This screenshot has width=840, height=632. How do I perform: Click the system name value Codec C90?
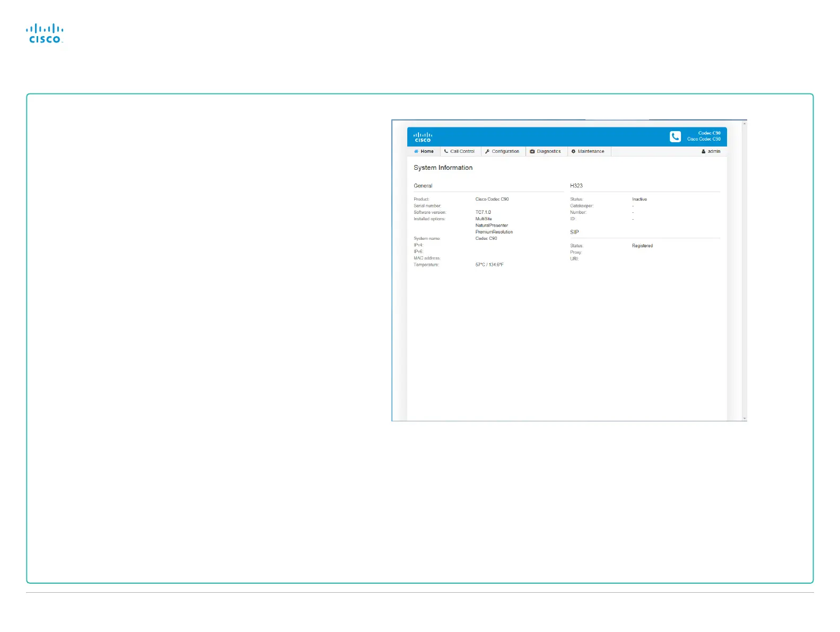point(486,238)
